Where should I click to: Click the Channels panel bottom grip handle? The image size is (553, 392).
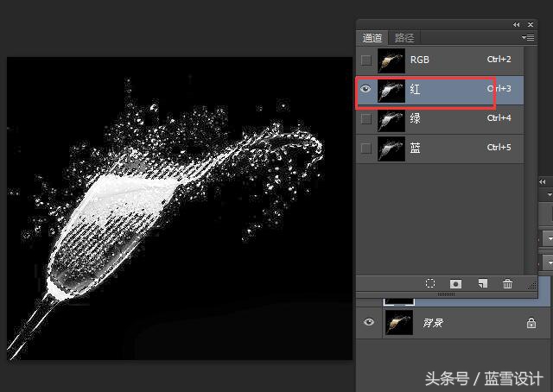(x=446, y=294)
